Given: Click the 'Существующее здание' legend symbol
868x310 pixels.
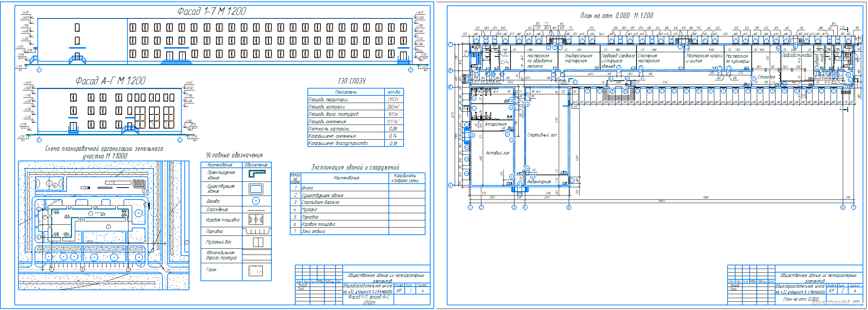Looking at the screenshot, I should point(256,189).
